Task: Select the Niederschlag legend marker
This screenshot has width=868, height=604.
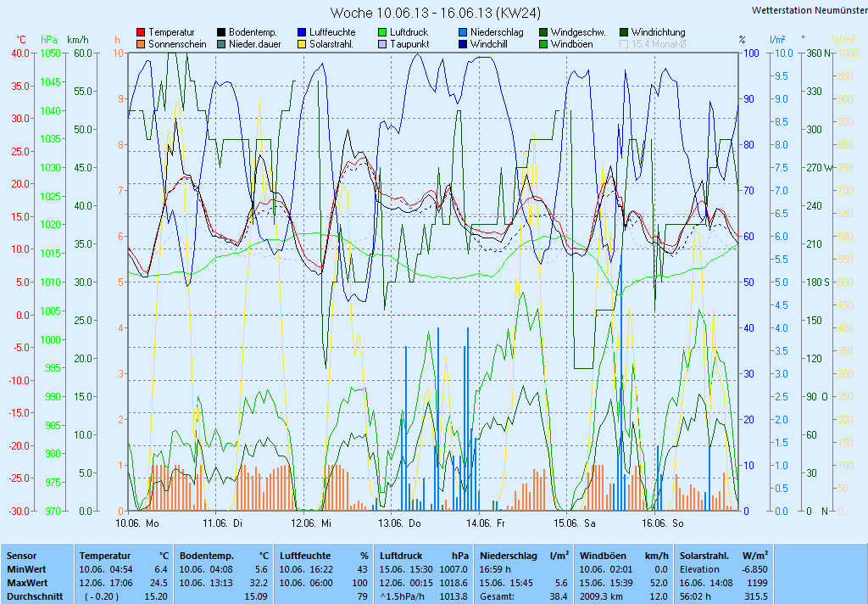Action: [463, 32]
